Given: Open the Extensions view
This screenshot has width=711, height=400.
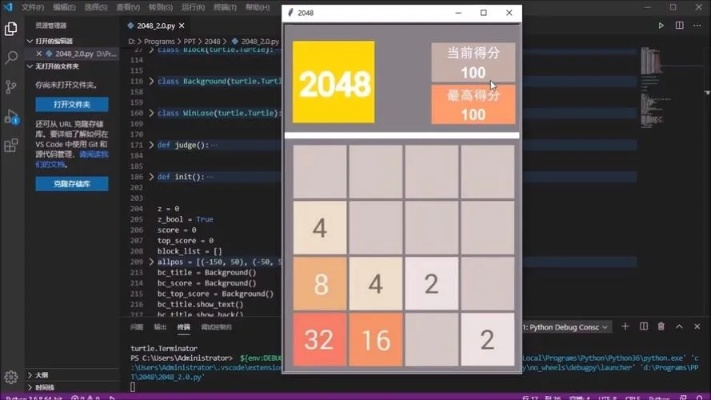Looking at the screenshot, I should pos(11,145).
